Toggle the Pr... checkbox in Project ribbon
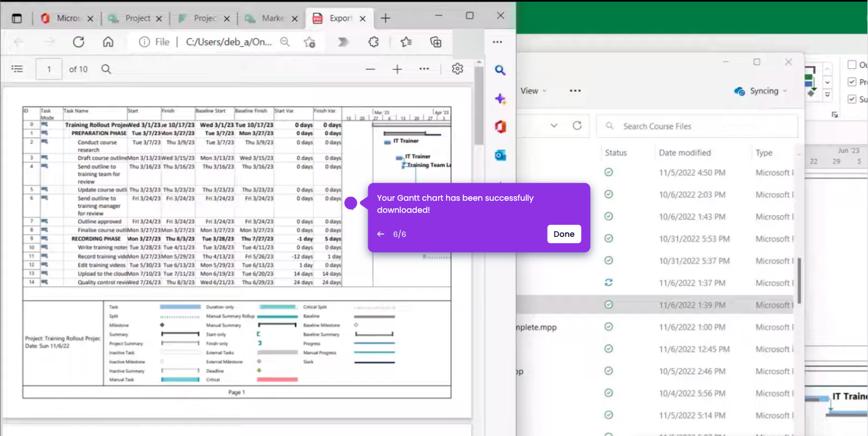This screenshot has height=436, width=868. [x=852, y=82]
